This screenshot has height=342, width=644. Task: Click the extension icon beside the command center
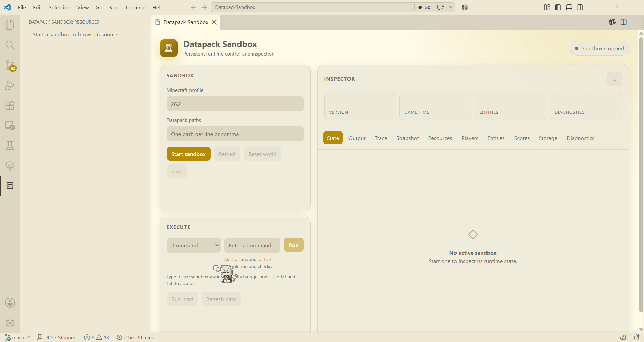[465, 7]
